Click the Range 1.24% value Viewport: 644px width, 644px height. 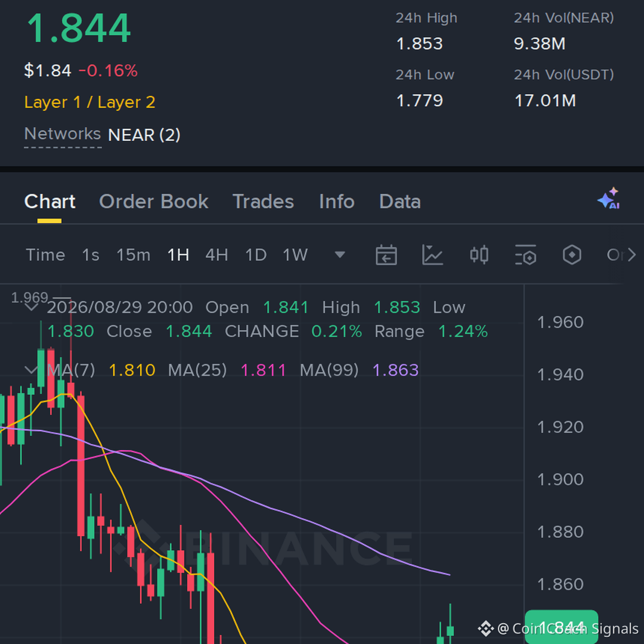point(463,332)
